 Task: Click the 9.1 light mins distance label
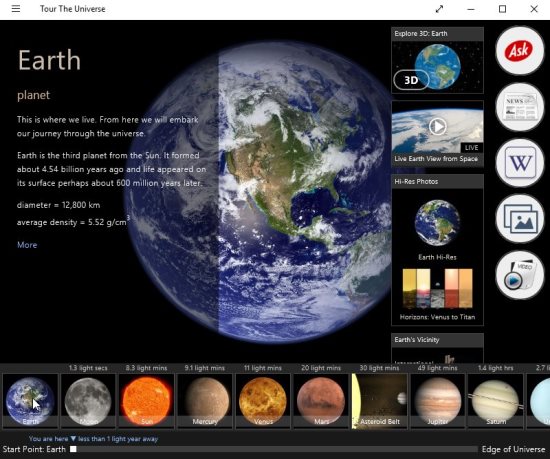205,368
